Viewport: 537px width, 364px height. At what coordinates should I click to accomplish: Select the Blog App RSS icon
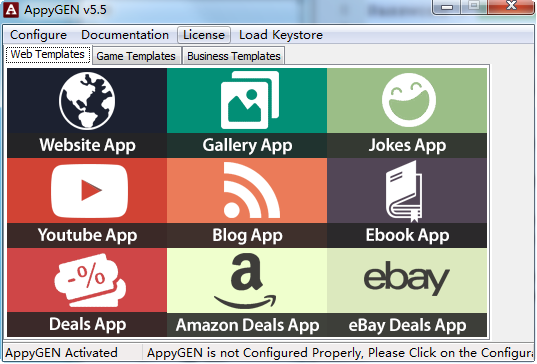[251, 190]
